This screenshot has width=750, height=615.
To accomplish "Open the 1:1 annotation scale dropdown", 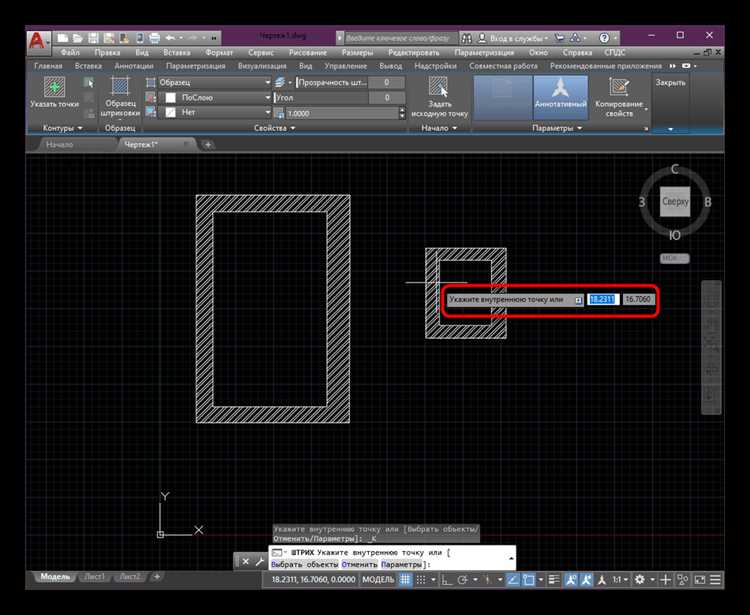I will click(620, 580).
